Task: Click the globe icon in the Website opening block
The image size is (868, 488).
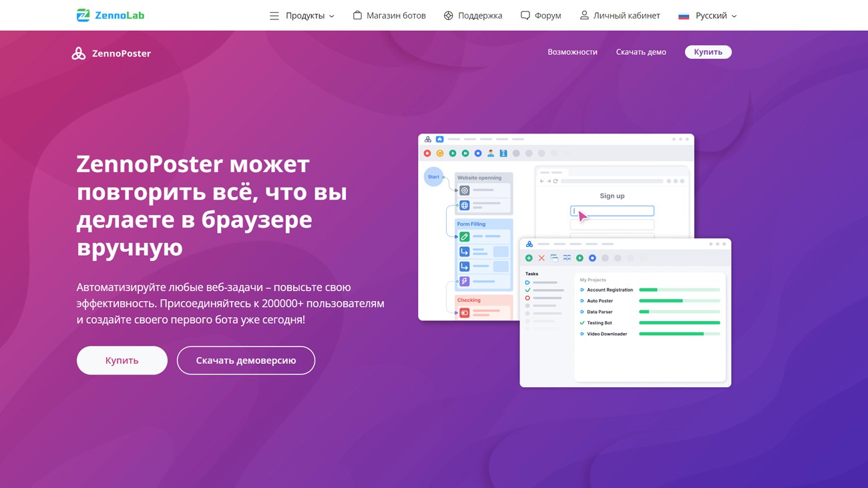Action: (x=465, y=205)
